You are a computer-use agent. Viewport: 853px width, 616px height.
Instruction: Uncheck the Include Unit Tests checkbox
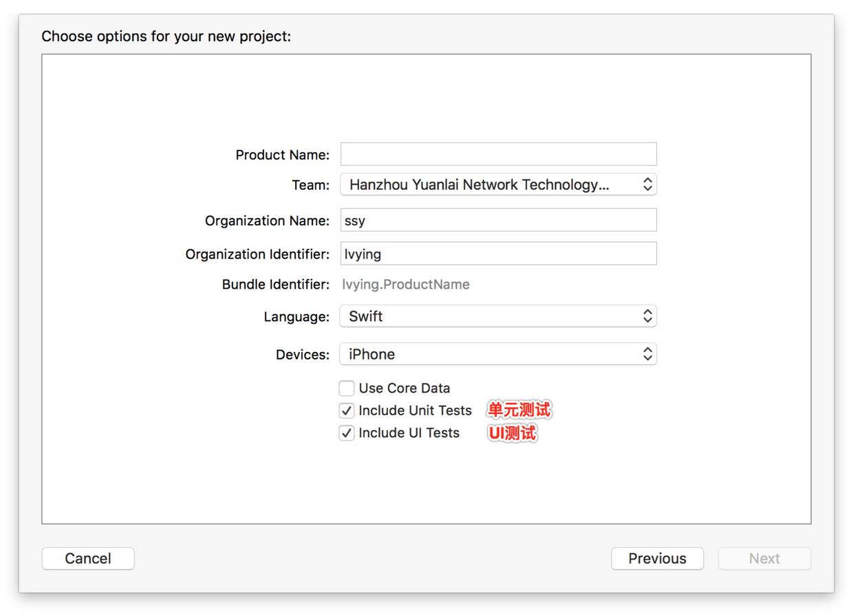347,411
